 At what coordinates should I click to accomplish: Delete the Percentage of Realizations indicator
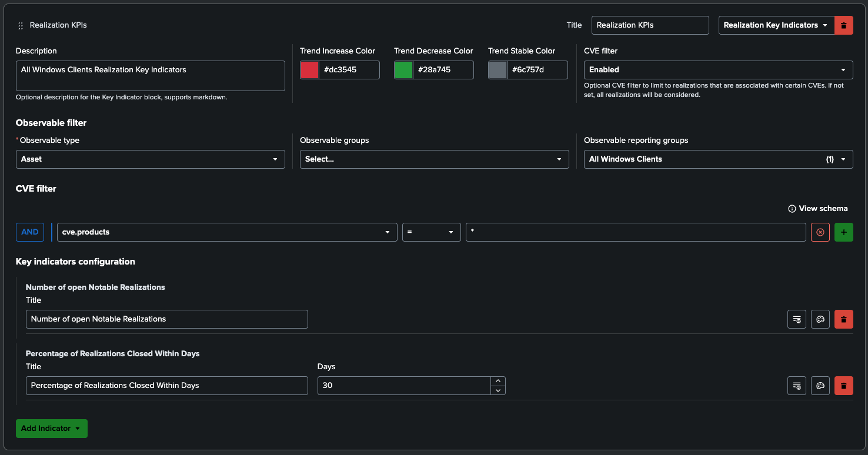843,386
